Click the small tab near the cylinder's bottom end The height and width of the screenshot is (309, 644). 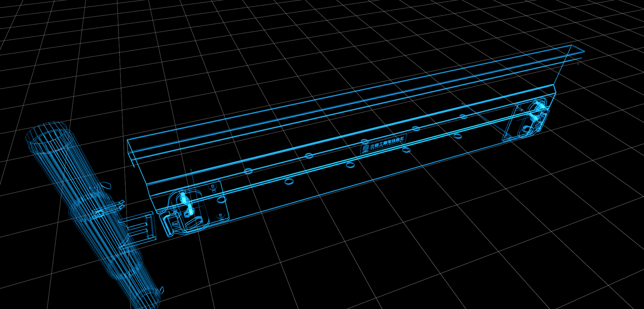[161, 290]
